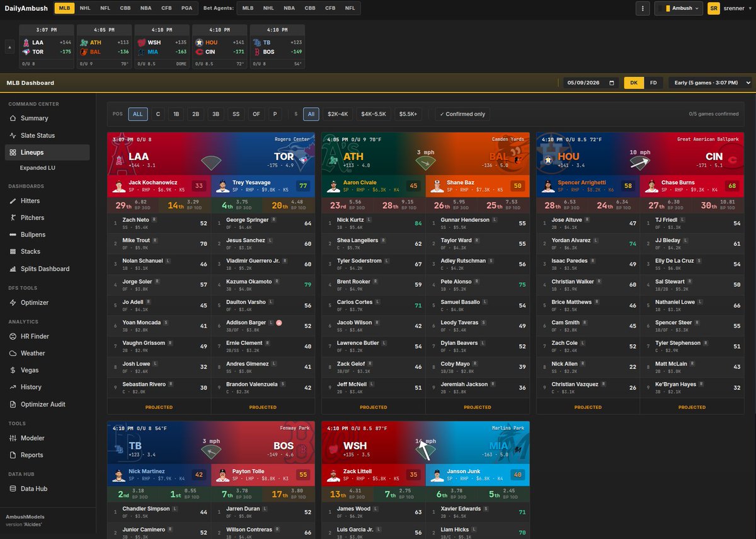
Task: Open the ATH vs BAL scoreboard game
Action: click(x=104, y=47)
